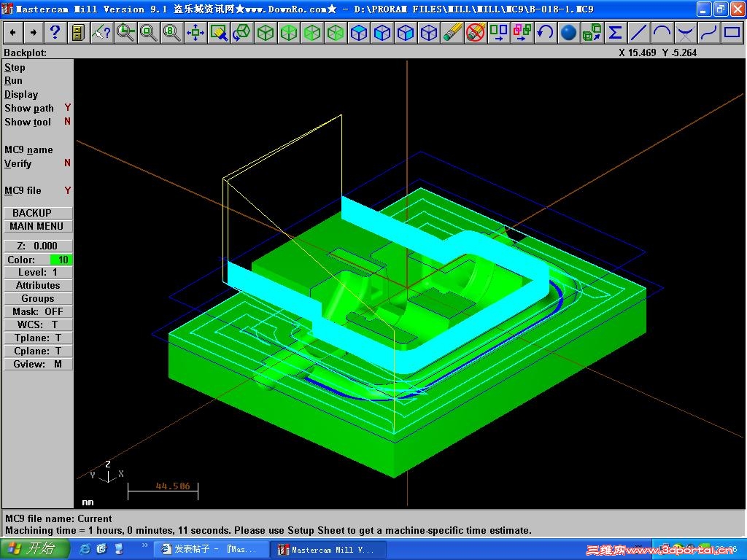
Task: Open the WCS: T setting
Action: click(x=38, y=324)
